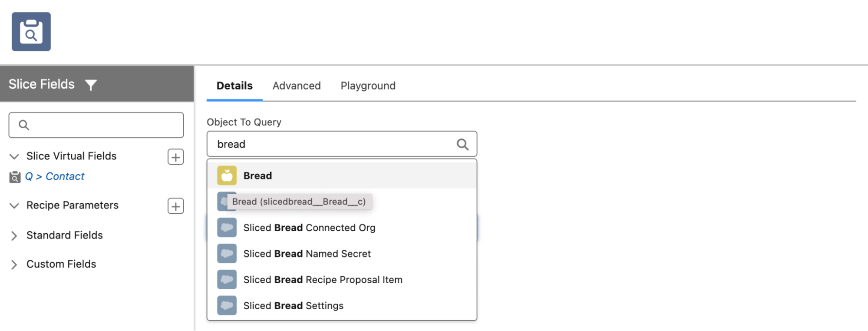Open the Q > Contact link

coord(55,176)
